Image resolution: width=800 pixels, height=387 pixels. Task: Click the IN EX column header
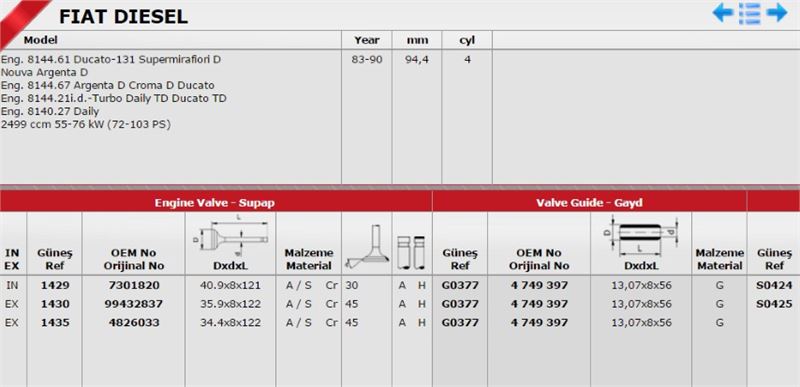click(12, 259)
